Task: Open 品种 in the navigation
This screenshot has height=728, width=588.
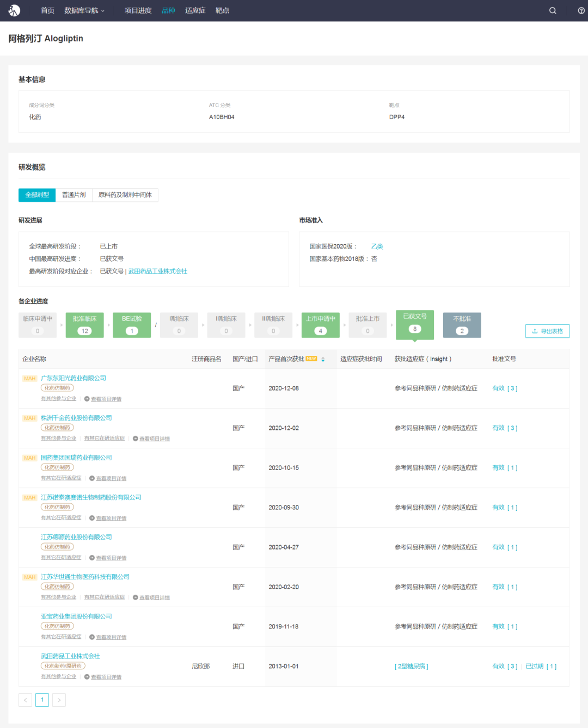Action: tap(168, 10)
